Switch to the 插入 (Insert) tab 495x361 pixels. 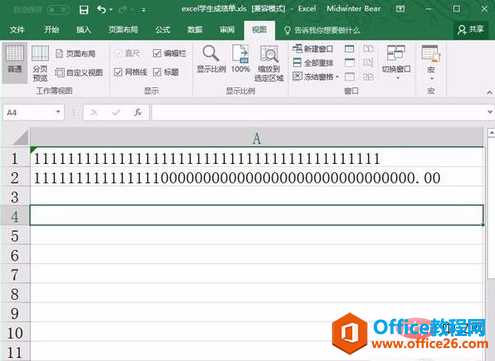pyautogui.click(x=83, y=30)
